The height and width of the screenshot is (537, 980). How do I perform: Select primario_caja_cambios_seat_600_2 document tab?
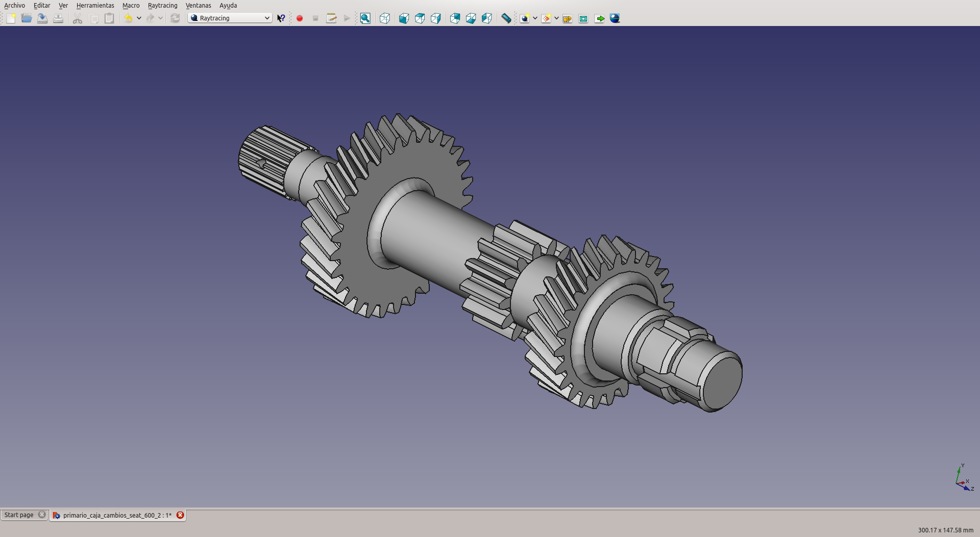117,515
